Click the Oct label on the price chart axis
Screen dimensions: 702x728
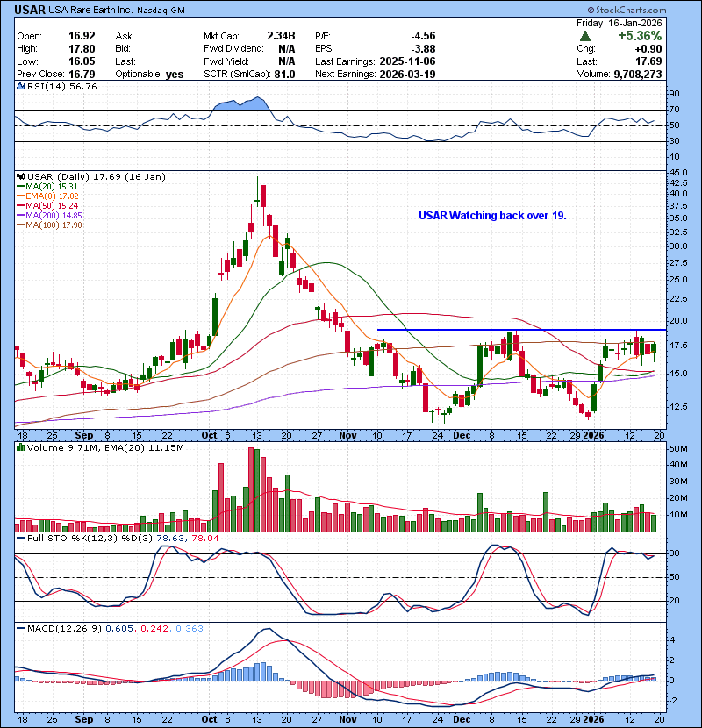(x=209, y=435)
